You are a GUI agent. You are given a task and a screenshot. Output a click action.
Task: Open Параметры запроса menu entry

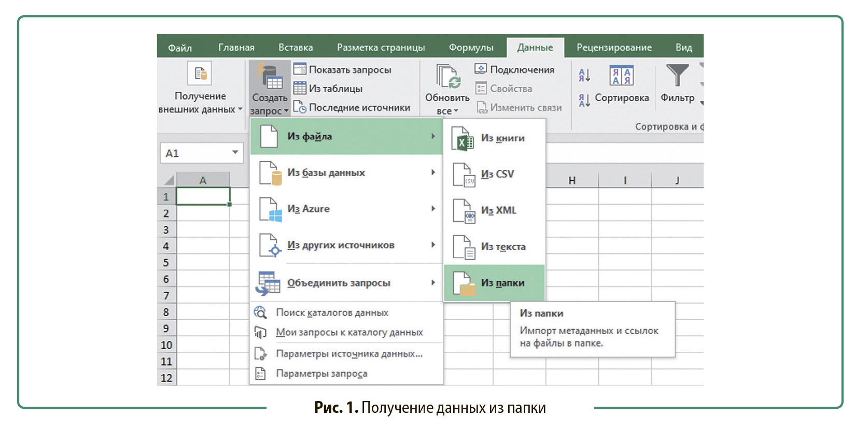click(321, 374)
